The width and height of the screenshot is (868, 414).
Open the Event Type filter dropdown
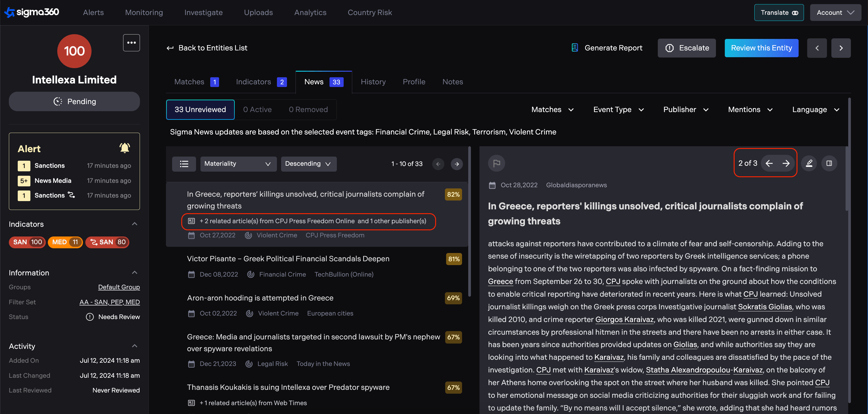point(618,110)
